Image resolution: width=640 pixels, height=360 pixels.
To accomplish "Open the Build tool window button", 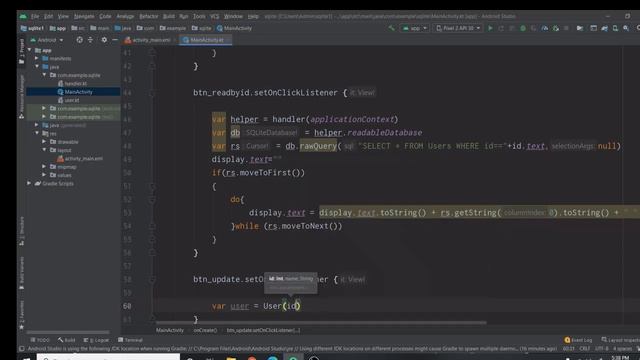I will (67, 340).
